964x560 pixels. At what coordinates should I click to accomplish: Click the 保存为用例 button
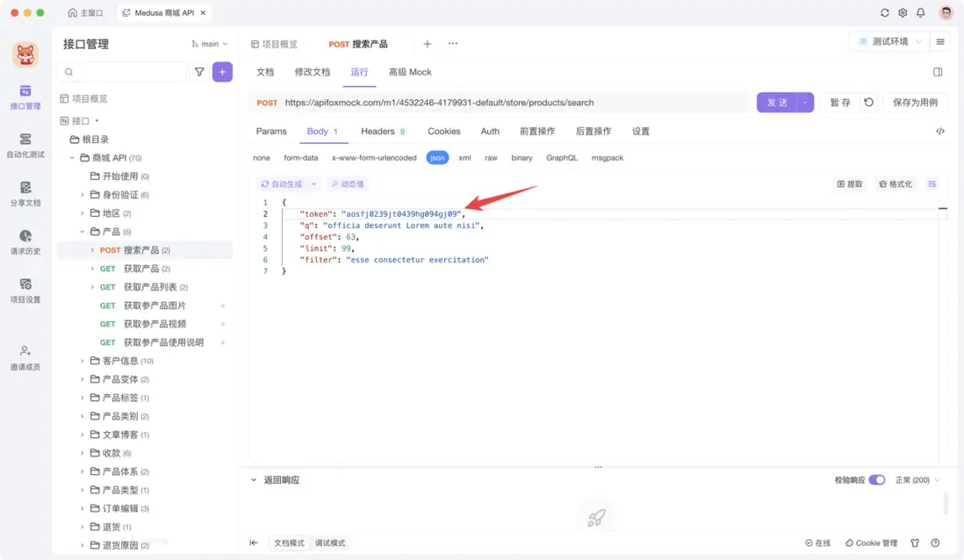[913, 102]
